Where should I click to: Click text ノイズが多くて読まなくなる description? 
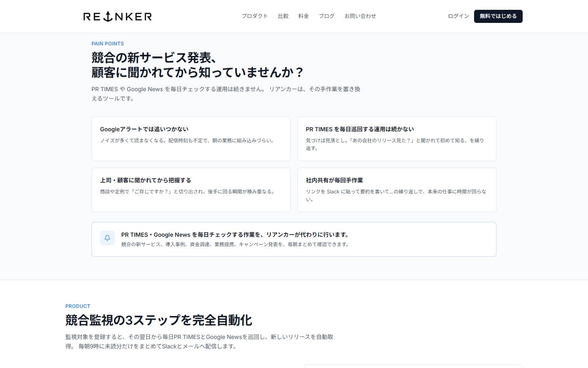[188, 141]
